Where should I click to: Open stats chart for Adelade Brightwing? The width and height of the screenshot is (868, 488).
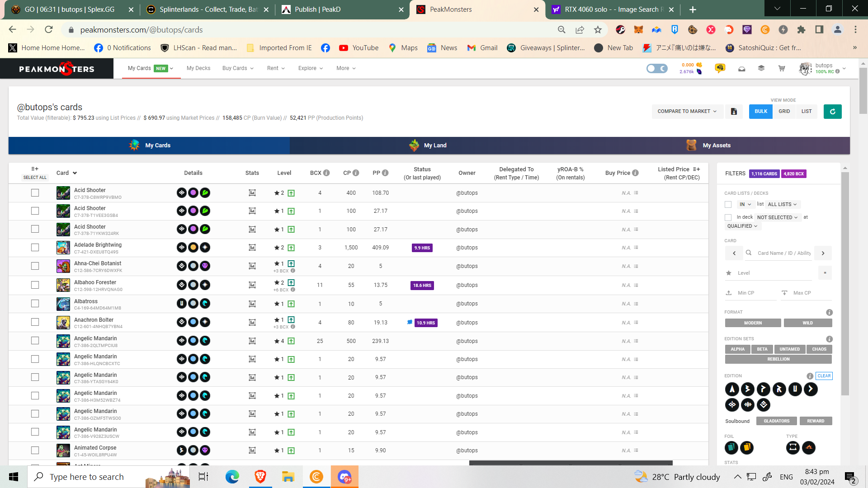252,248
